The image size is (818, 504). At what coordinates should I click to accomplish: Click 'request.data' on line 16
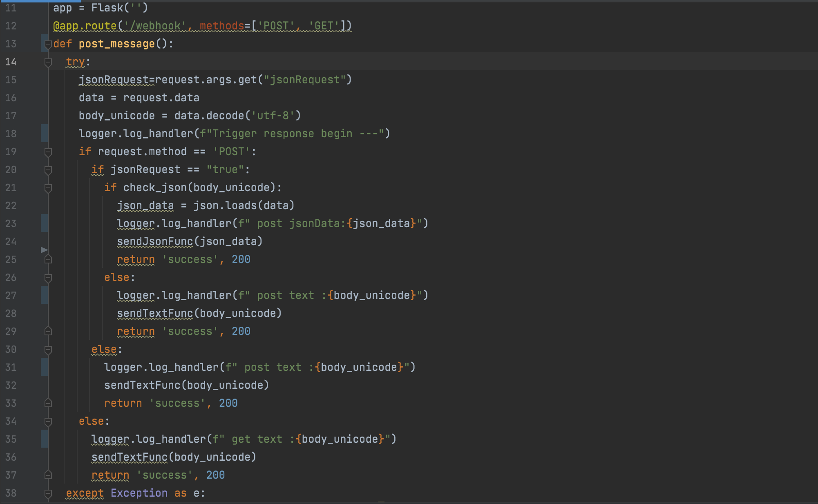(x=161, y=98)
